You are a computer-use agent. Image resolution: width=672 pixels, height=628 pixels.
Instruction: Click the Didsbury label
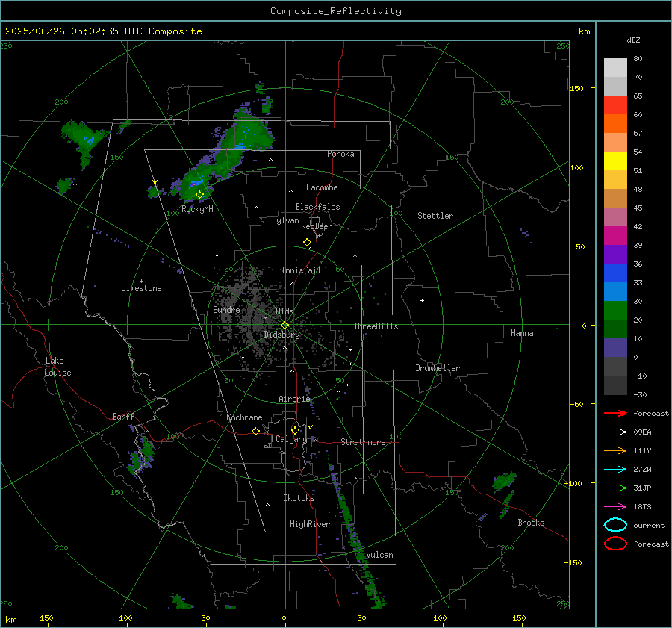[281, 335]
